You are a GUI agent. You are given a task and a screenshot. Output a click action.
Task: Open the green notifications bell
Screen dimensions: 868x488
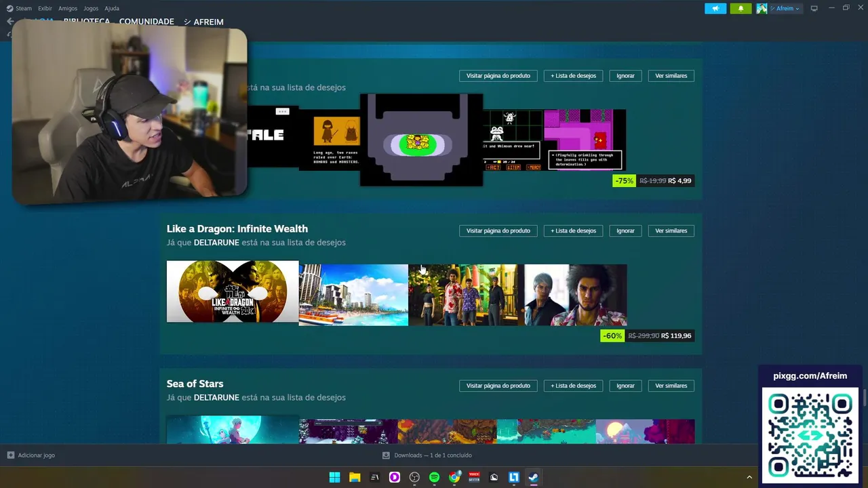coord(741,8)
